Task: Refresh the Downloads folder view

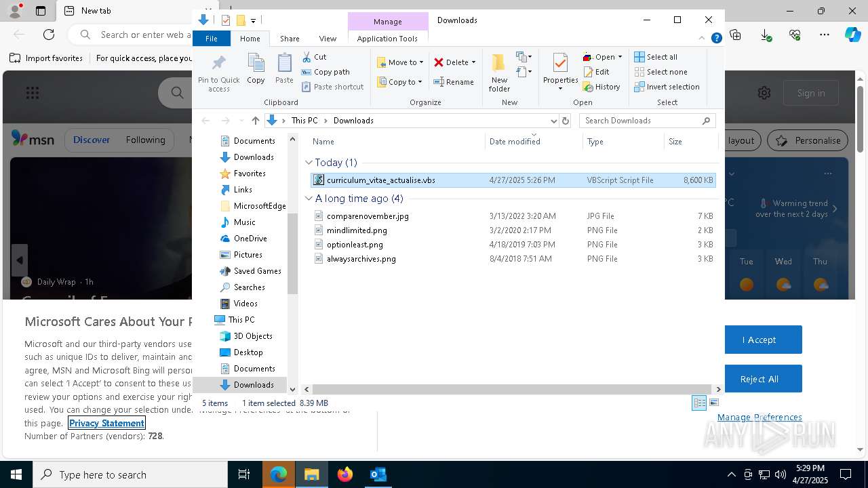Action: 566,121
